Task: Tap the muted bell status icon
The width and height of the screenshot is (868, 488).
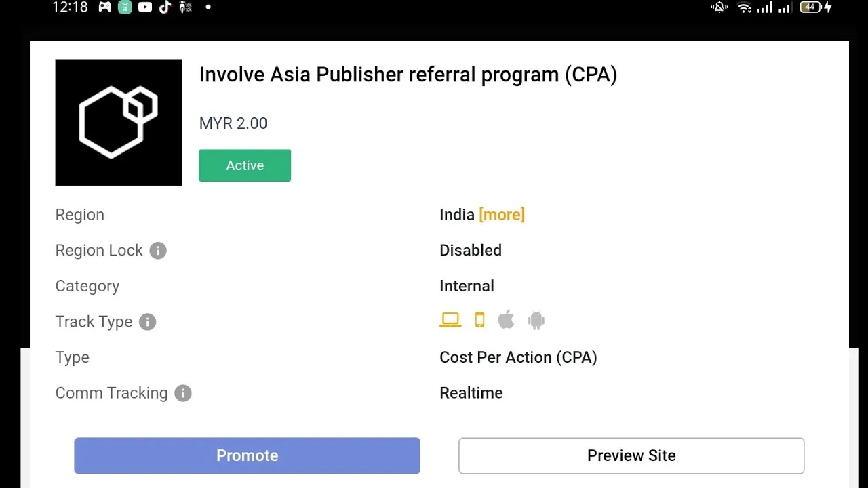Action: [x=719, y=7]
